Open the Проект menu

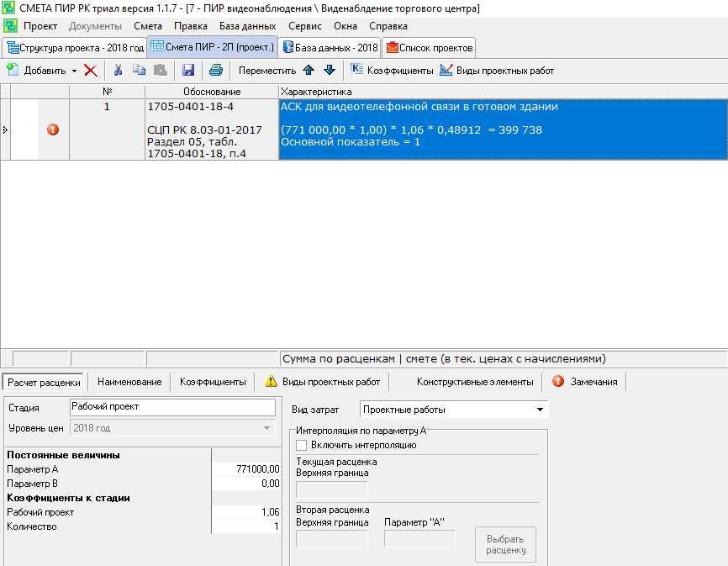click(x=40, y=26)
